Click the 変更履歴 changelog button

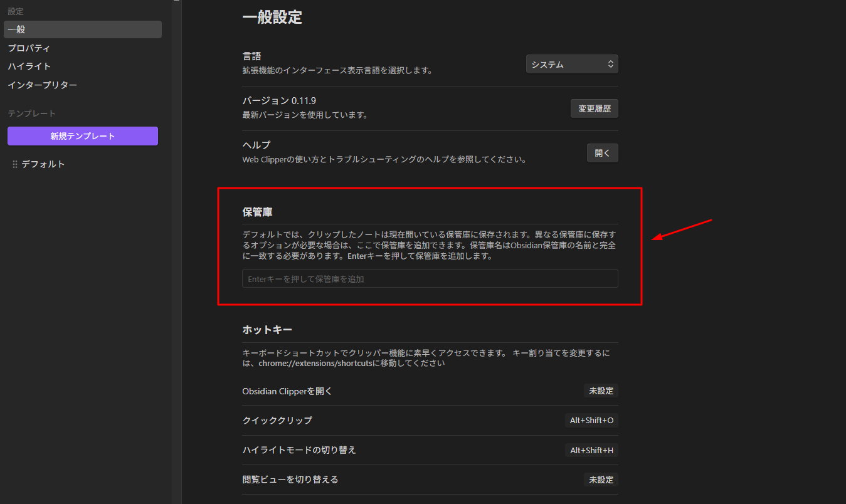click(x=594, y=108)
